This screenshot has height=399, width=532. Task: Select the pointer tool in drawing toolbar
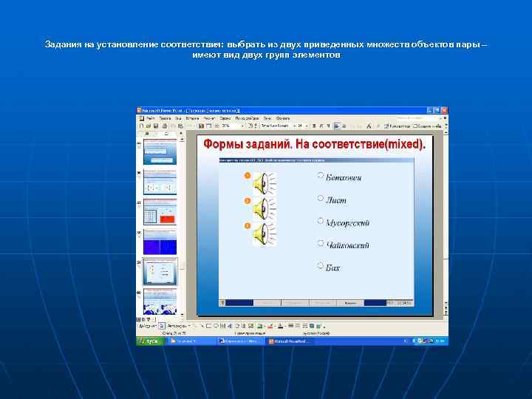click(162, 326)
